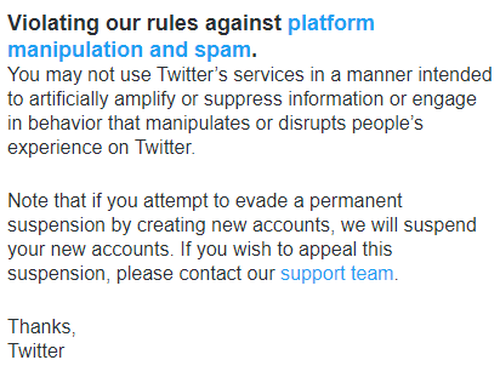
Task: Click the blue manipulation and spam heading text
Action: pyautogui.click(x=129, y=49)
